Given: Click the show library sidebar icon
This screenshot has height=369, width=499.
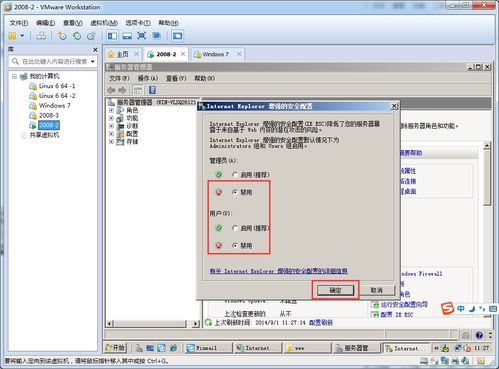Looking at the screenshot, I should click(112, 36).
